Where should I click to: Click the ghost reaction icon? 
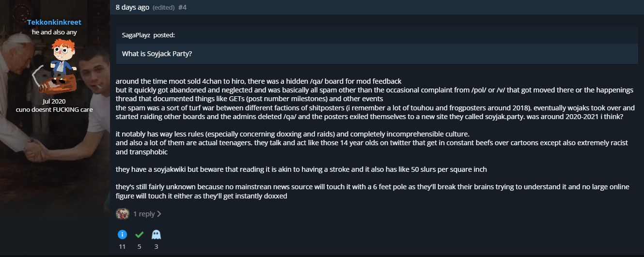pos(156,235)
